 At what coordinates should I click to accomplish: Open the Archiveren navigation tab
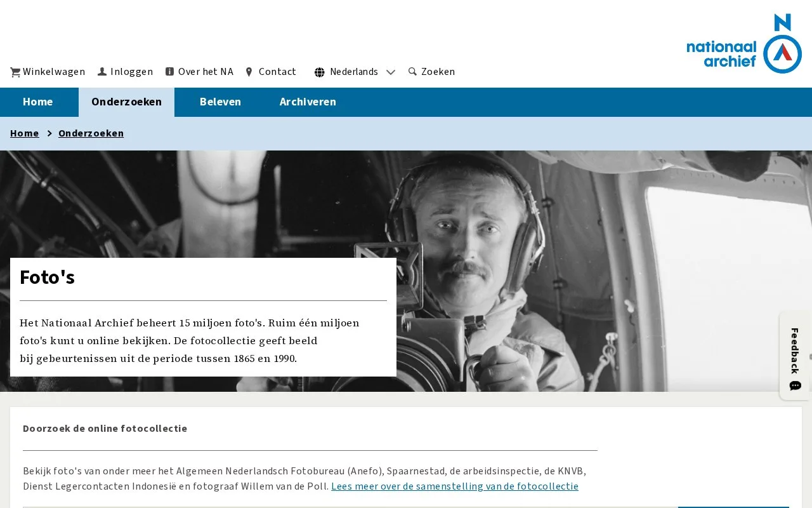tap(308, 102)
